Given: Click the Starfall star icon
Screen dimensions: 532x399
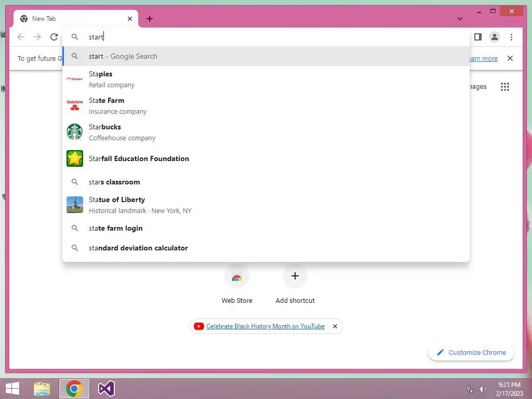Looking at the screenshot, I should tap(75, 158).
